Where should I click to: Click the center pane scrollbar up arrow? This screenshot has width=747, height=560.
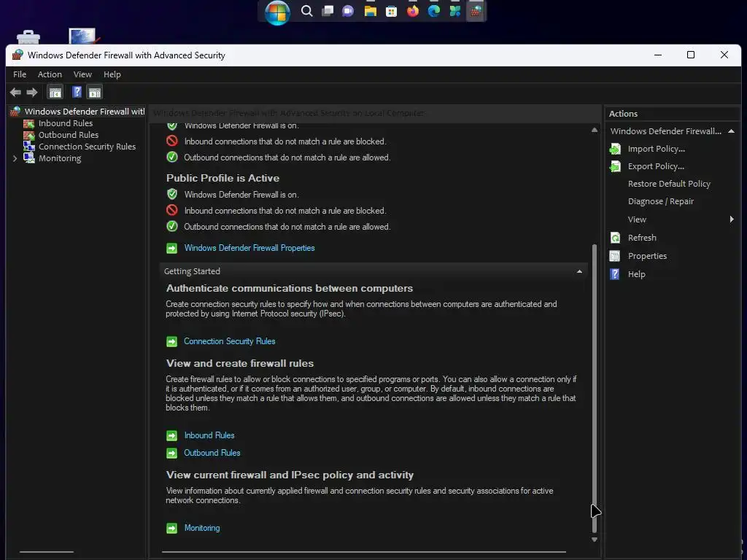click(x=594, y=130)
